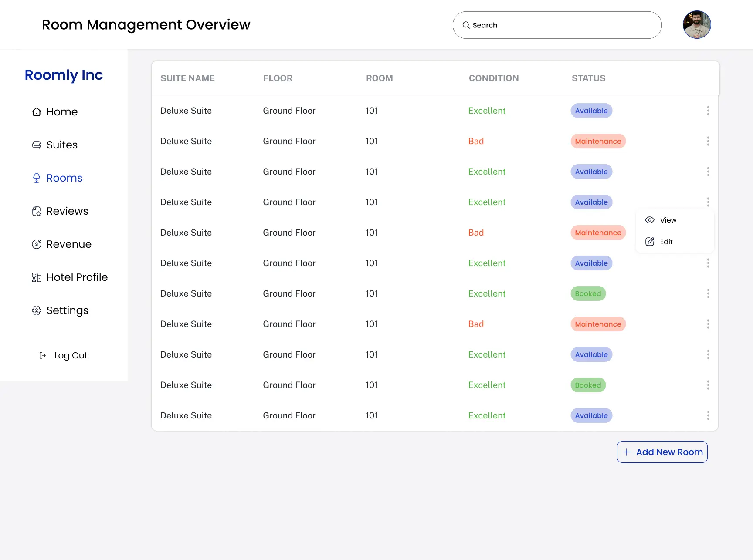Open three-dot menu of the ninth table row
The image size is (753, 560).
[708, 354]
